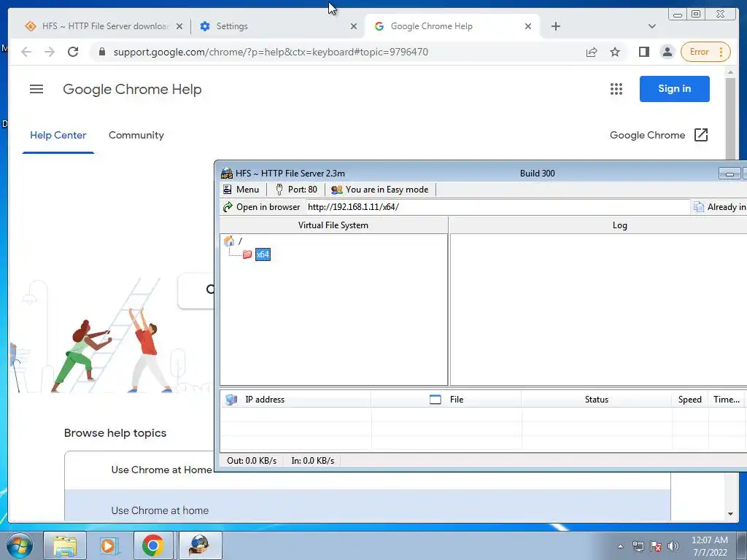Close the Google Chrome Help tab

tap(528, 26)
